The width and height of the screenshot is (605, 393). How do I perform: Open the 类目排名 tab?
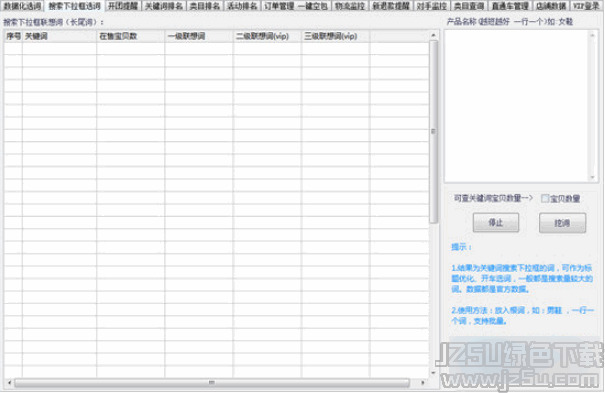pos(205,6)
